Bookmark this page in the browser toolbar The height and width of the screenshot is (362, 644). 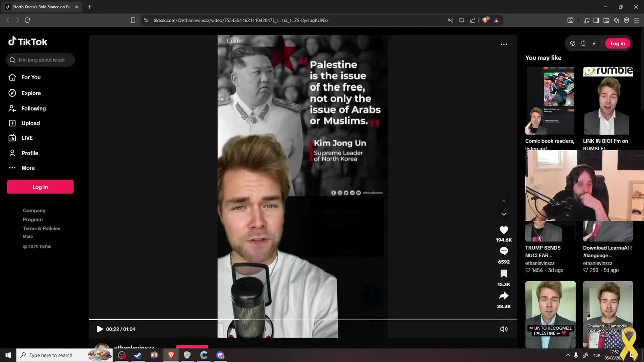(133, 20)
